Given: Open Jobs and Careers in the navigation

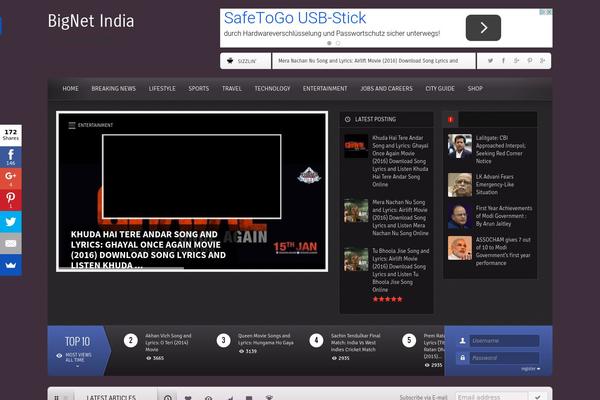Looking at the screenshot, I should point(386,88).
